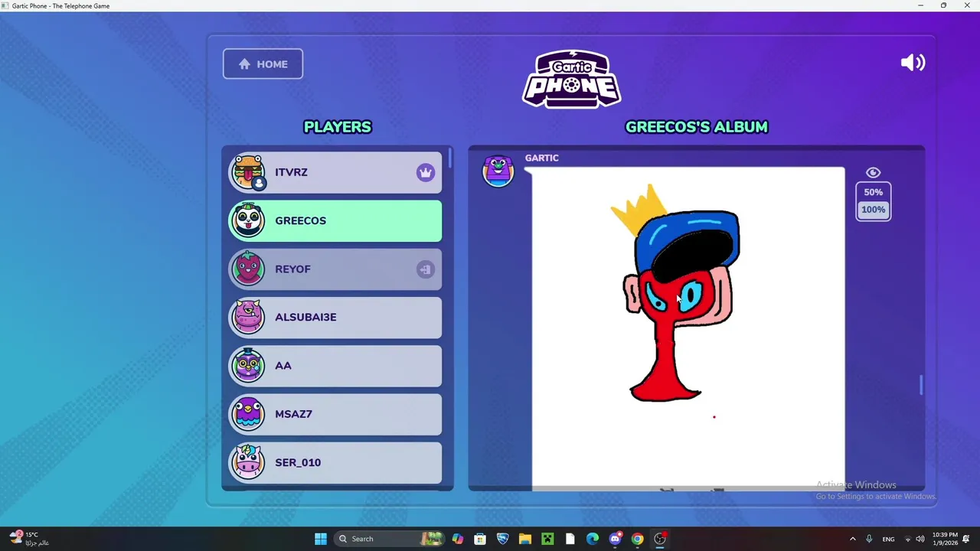Click the volume tray icon
Screen dimensions: 980x551
tap(920, 539)
